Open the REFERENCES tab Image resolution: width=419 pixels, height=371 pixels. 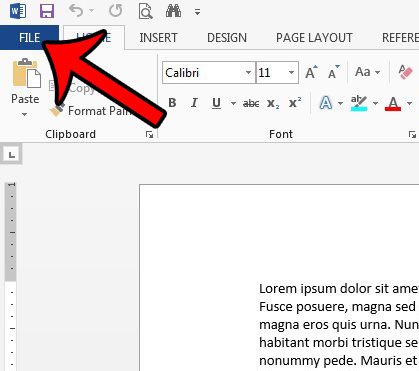coord(400,38)
